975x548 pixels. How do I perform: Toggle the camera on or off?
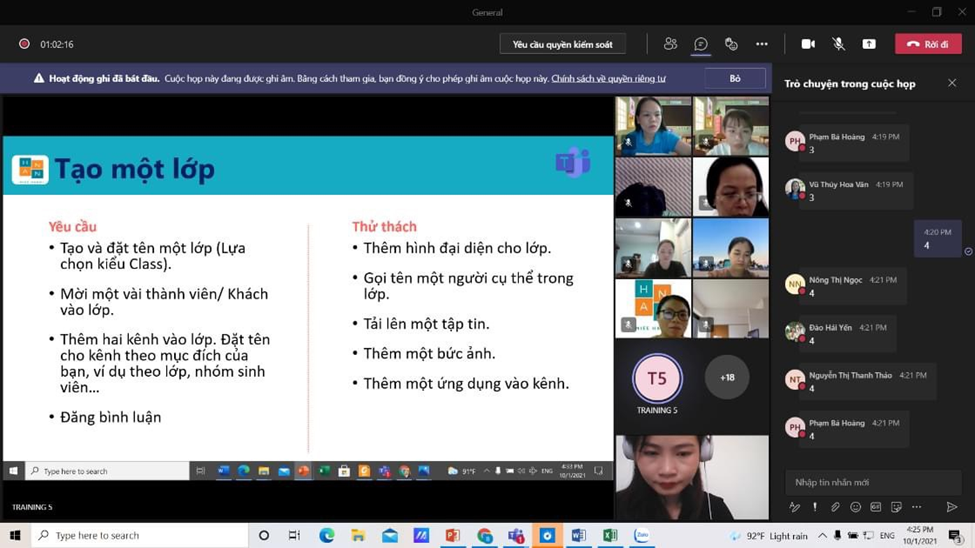point(808,44)
